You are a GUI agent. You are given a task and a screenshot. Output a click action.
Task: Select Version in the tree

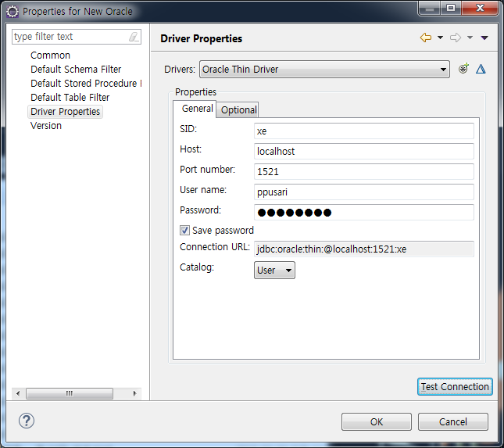point(46,126)
